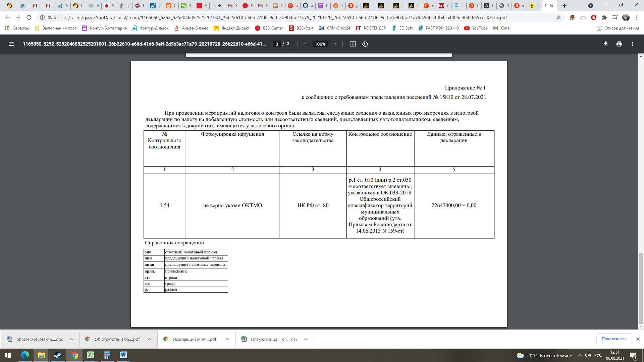644x362 pixels.
Task: Open Выполнен импорт bookmark folder
Action: coord(56,28)
